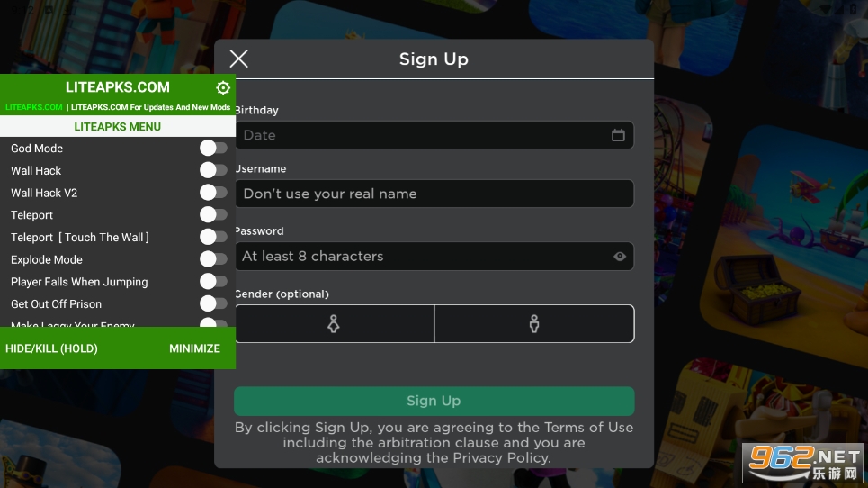The height and width of the screenshot is (488, 868).
Task: Open the birthday calendar picker
Action: pos(618,135)
